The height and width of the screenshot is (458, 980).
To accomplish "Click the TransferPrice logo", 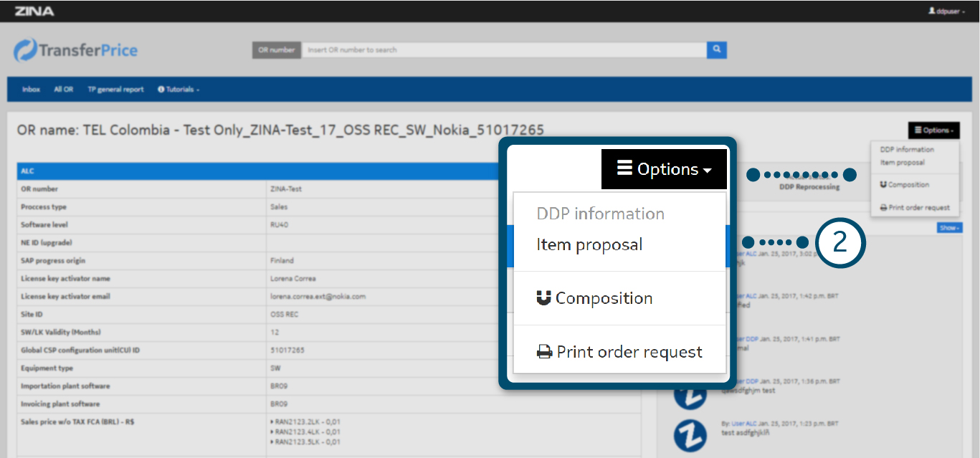I will pyautogui.click(x=76, y=50).
